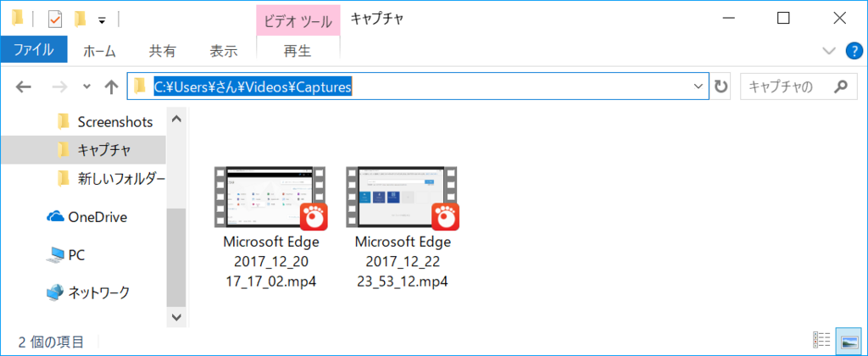Select the 2017_12_20 17_17_02.mp4 video thumbnail
This screenshot has height=356, width=868.
(x=271, y=198)
